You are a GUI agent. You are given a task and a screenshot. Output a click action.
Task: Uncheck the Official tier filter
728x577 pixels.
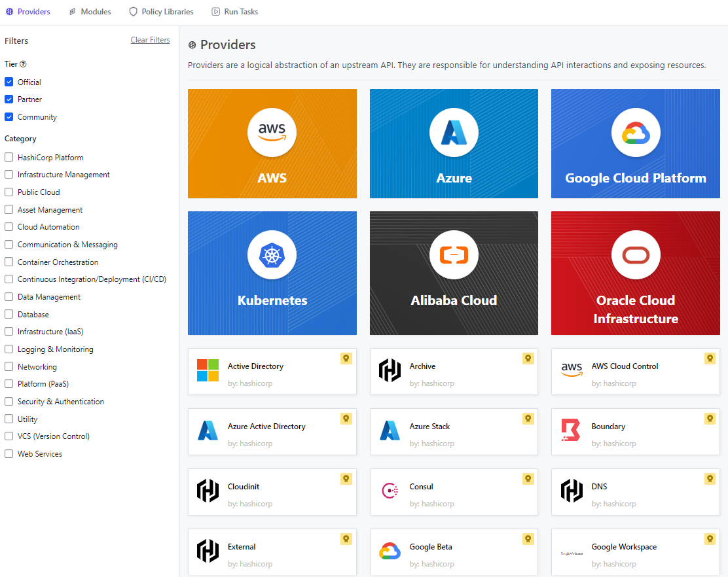pyautogui.click(x=9, y=82)
